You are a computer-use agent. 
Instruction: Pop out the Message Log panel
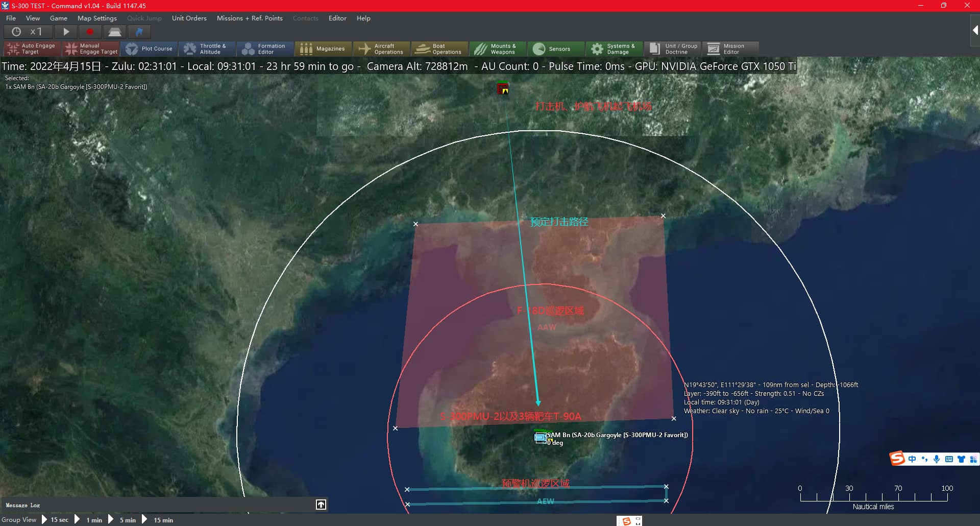click(321, 505)
